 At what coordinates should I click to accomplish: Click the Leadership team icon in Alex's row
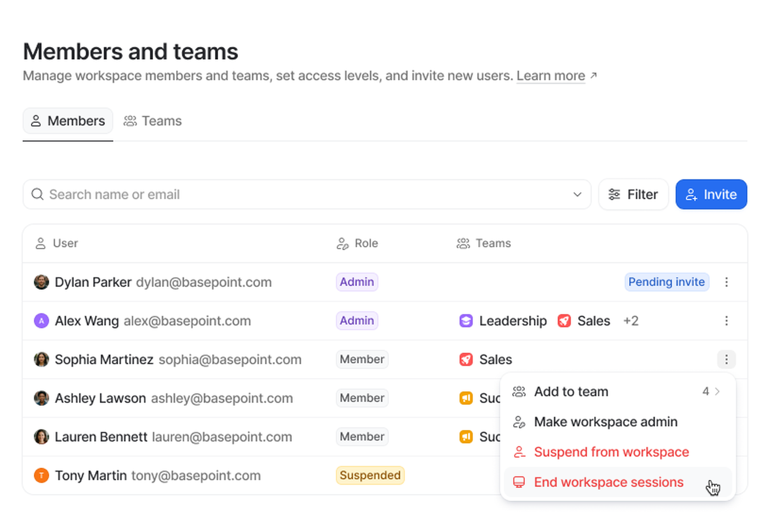[466, 321]
